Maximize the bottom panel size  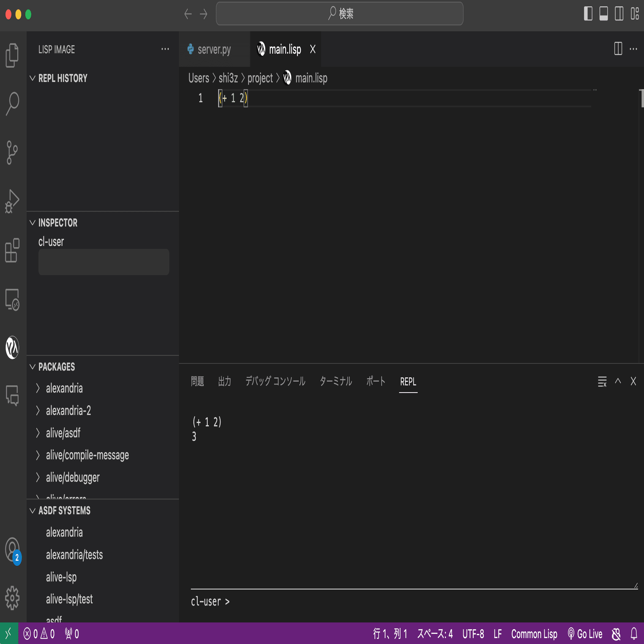point(618,381)
